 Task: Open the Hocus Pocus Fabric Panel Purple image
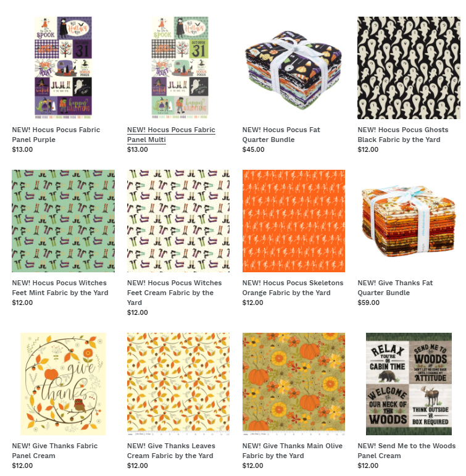coord(63,68)
